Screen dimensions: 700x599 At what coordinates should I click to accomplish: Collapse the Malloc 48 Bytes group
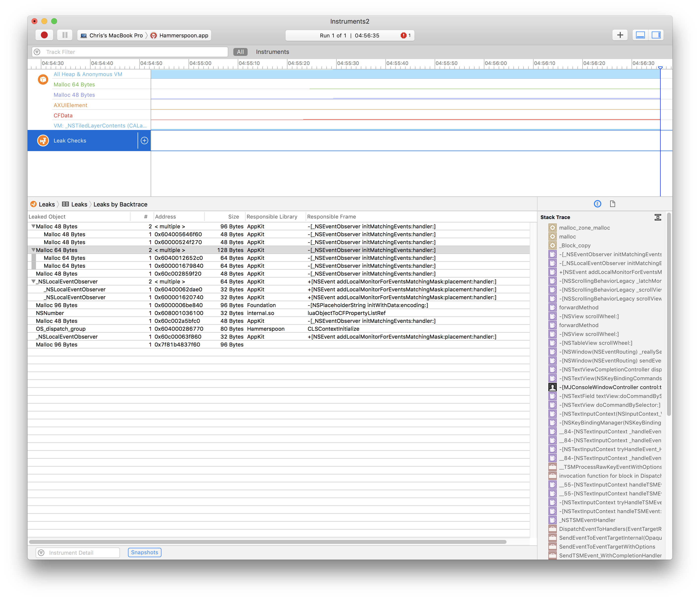[33, 226]
